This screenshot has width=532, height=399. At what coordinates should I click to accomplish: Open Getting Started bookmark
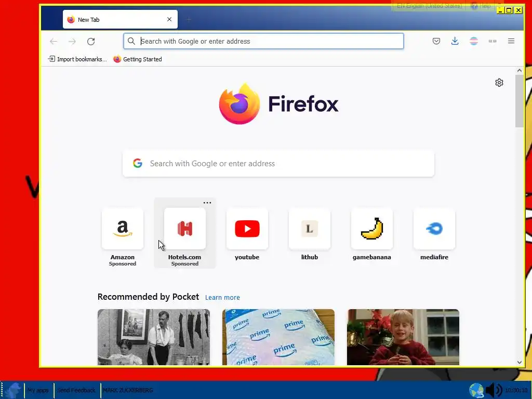138,59
